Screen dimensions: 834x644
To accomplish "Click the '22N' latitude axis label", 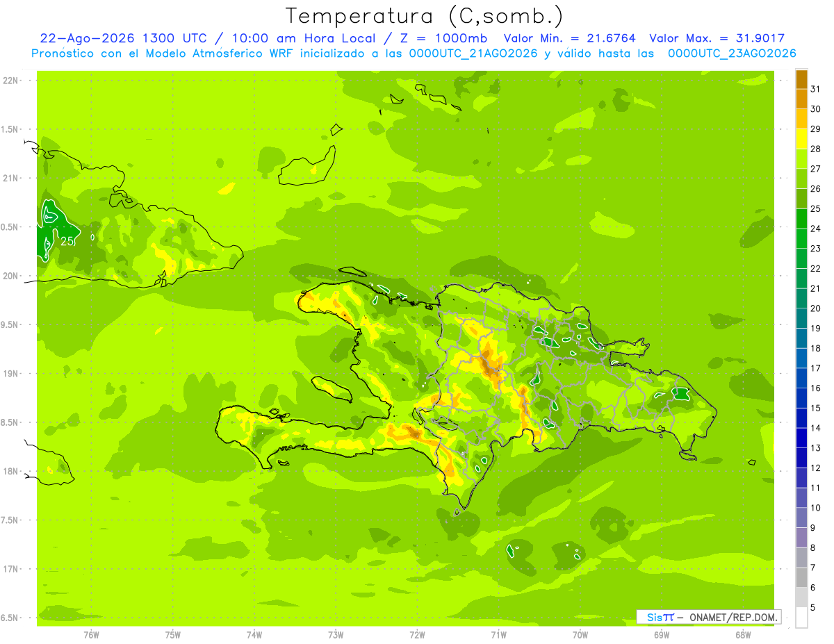I will coord(10,81).
